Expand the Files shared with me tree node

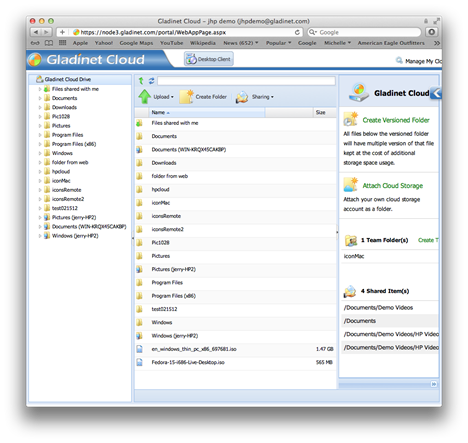[40, 89]
